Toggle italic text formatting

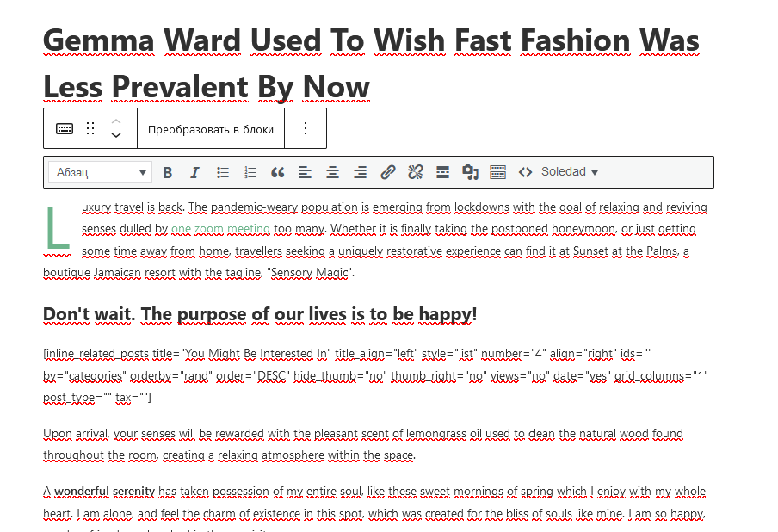click(x=194, y=172)
